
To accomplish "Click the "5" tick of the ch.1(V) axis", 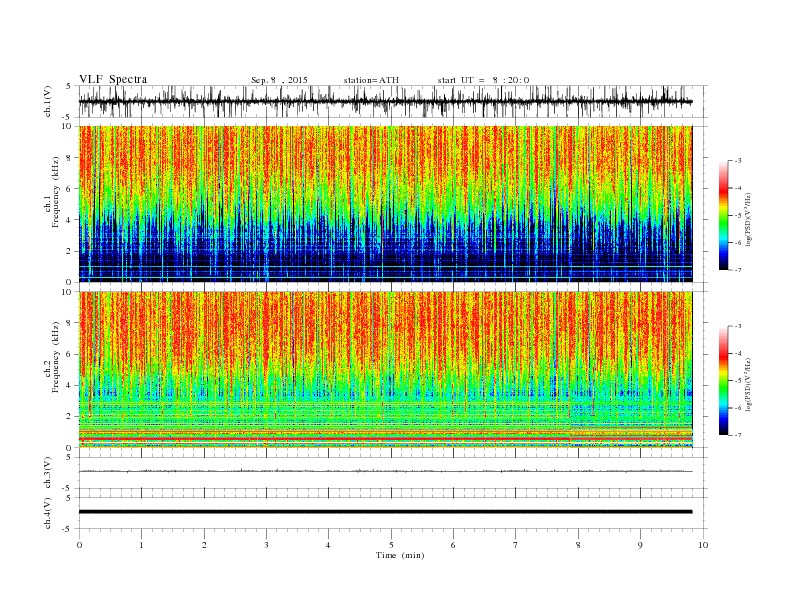I will 69,86.
